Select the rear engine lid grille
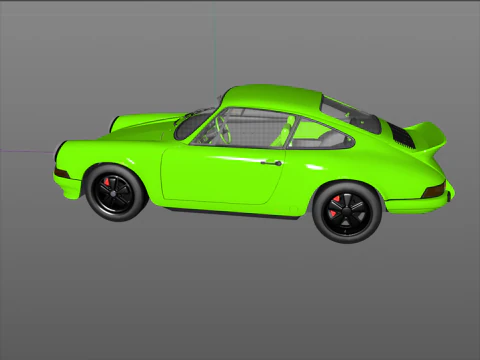Screen dimensions: 480x360 pos(401,135)
